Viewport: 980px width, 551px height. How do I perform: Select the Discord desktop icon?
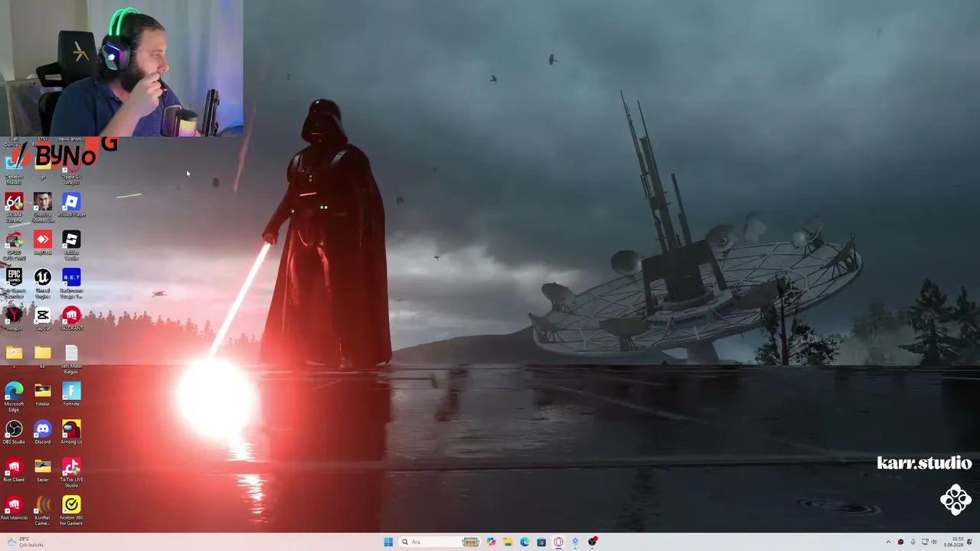[x=43, y=432]
